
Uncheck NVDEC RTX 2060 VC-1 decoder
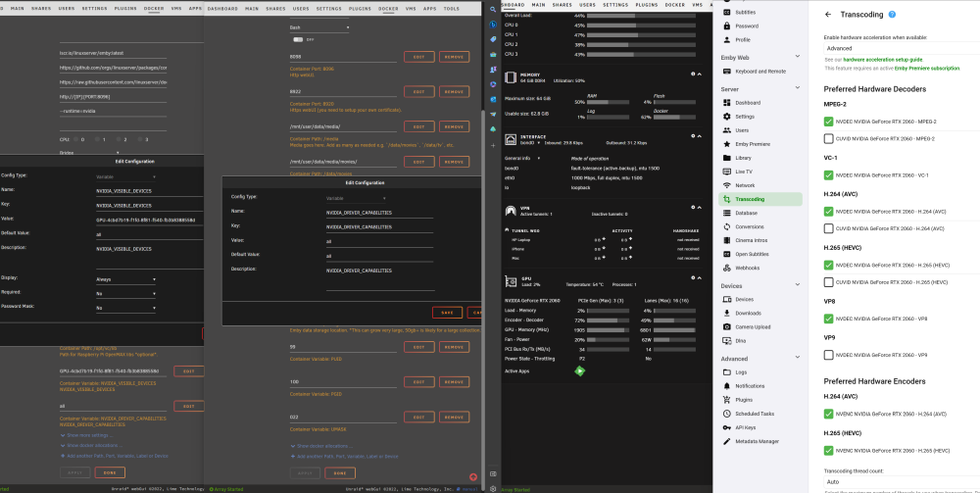click(x=829, y=175)
